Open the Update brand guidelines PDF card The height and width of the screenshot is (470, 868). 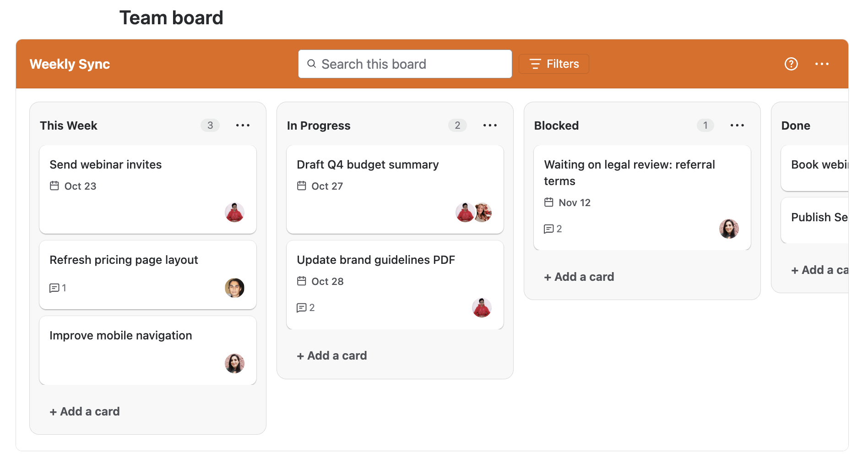(395, 285)
